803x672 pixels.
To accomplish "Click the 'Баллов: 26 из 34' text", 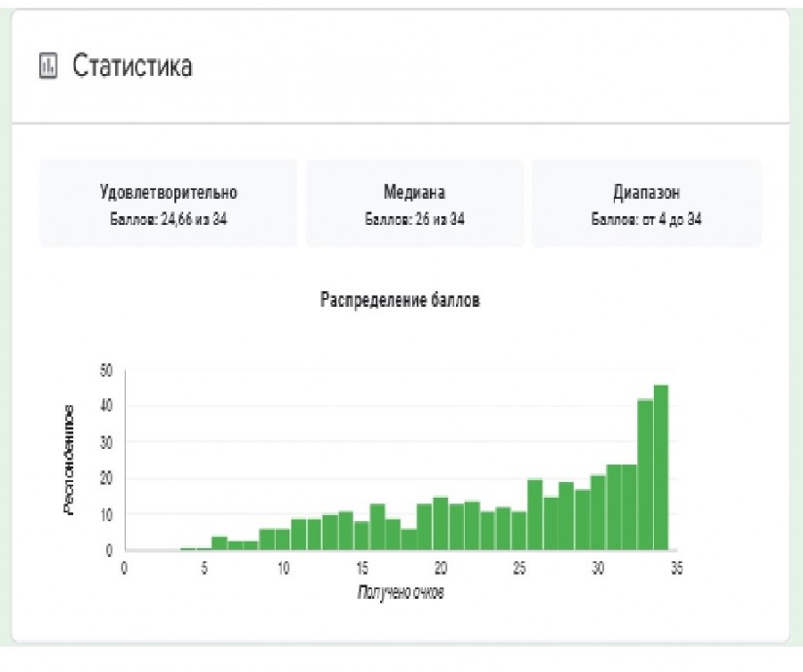I will pos(414,219).
